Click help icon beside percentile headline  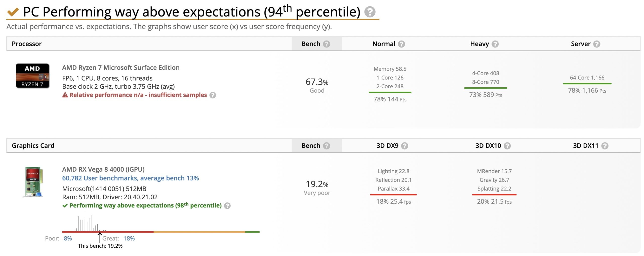click(370, 12)
